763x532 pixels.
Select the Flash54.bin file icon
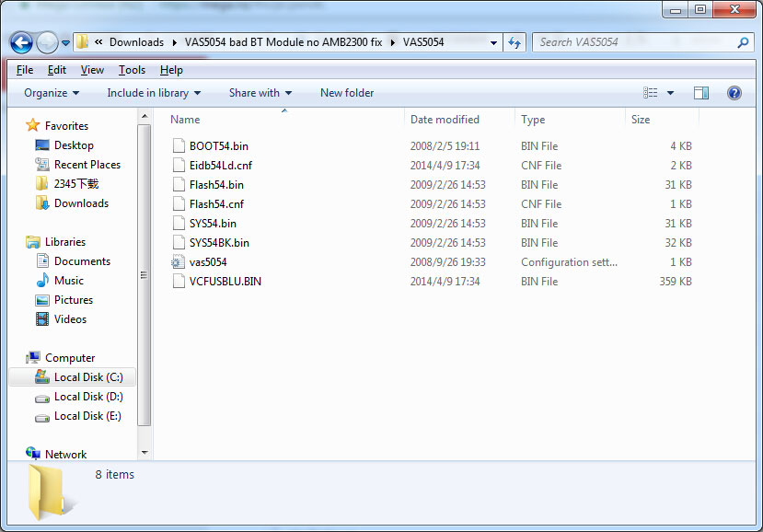[179, 184]
